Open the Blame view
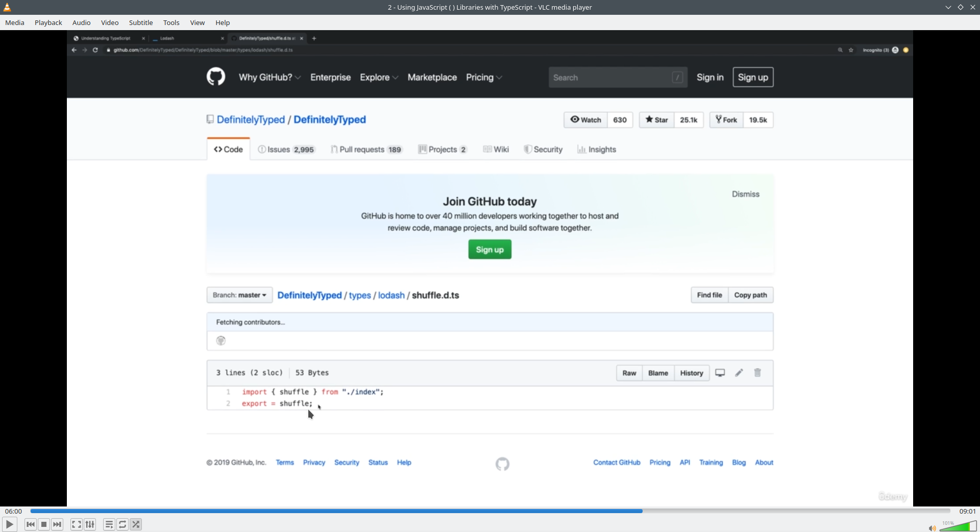980x532 pixels. 658,373
